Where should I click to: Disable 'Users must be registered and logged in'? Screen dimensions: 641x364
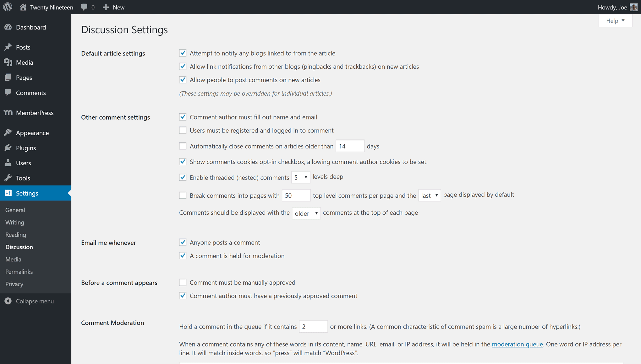click(182, 130)
